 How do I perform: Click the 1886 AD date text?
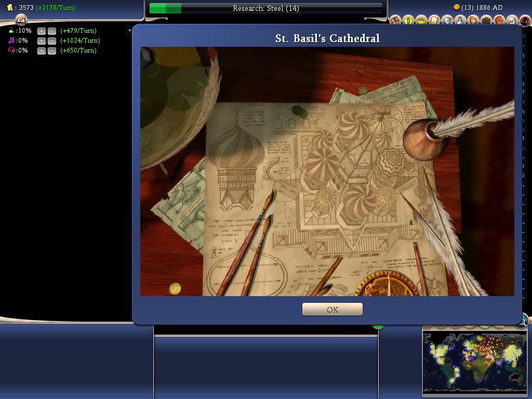[x=489, y=7]
